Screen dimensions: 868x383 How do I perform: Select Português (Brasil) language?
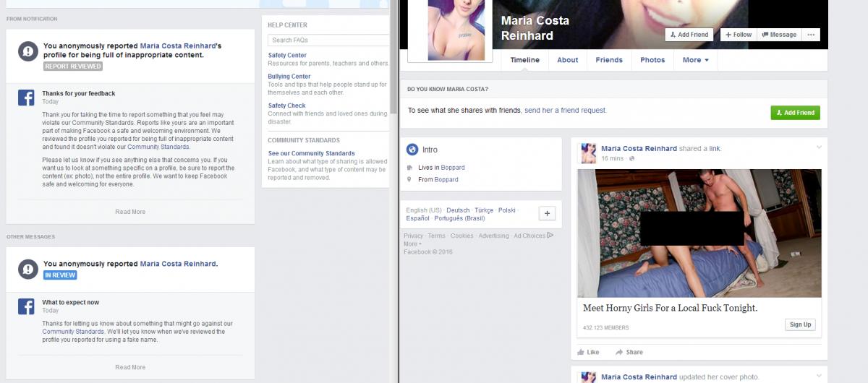pos(459,218)
